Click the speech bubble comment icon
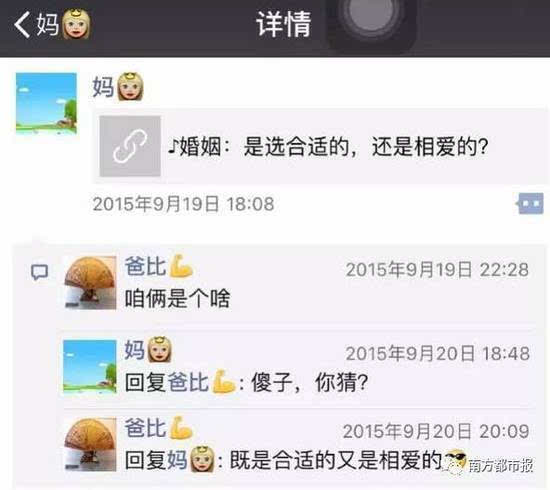Screen dimensions: 550x490 click(x=39, y=272)
